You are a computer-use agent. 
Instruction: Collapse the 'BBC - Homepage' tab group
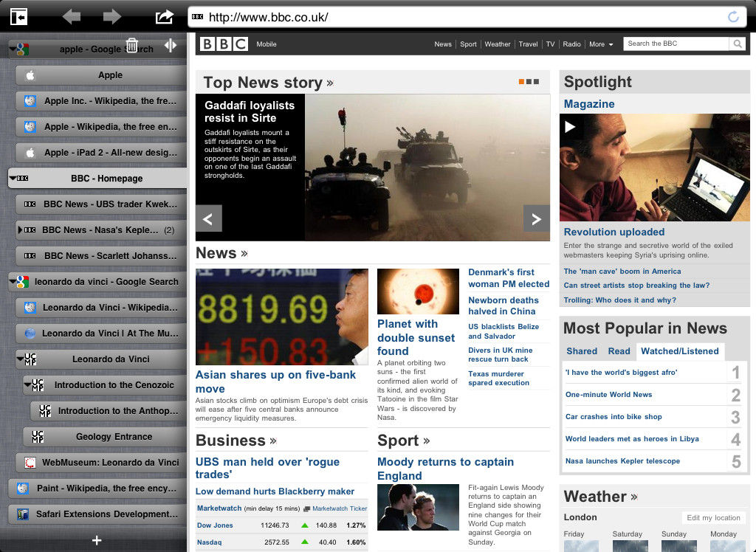point(12,179)
